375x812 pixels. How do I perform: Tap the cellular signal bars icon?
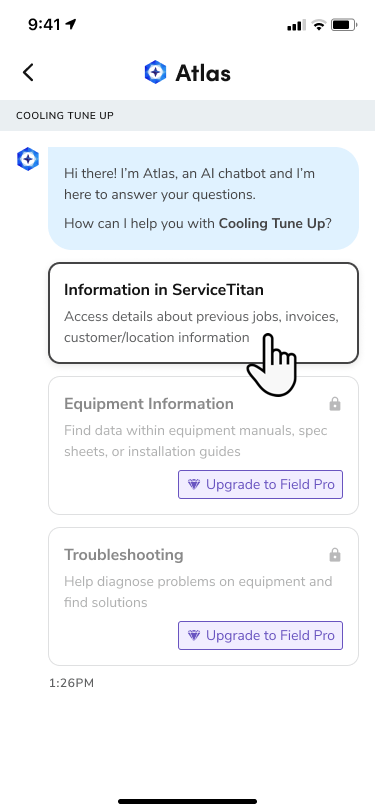click(297, 25)
